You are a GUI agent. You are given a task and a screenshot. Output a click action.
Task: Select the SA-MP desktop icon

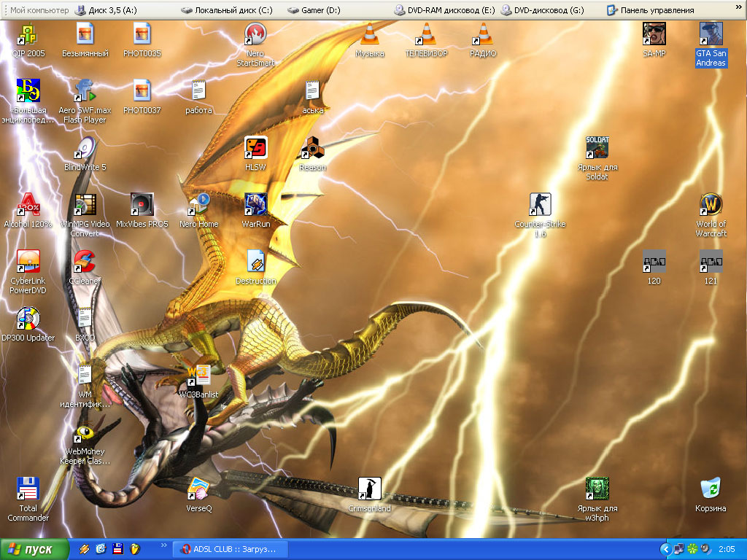(x=654, y=41)
